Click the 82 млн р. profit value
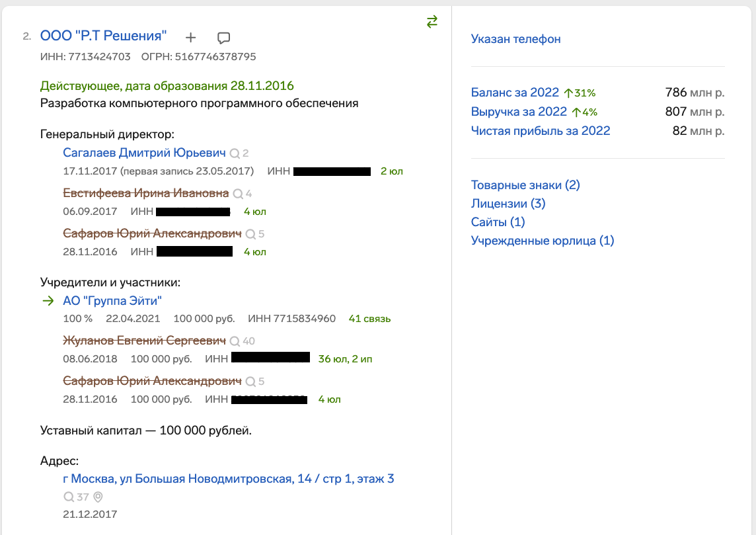The image size is (756, 535). [x=699, y=131]
